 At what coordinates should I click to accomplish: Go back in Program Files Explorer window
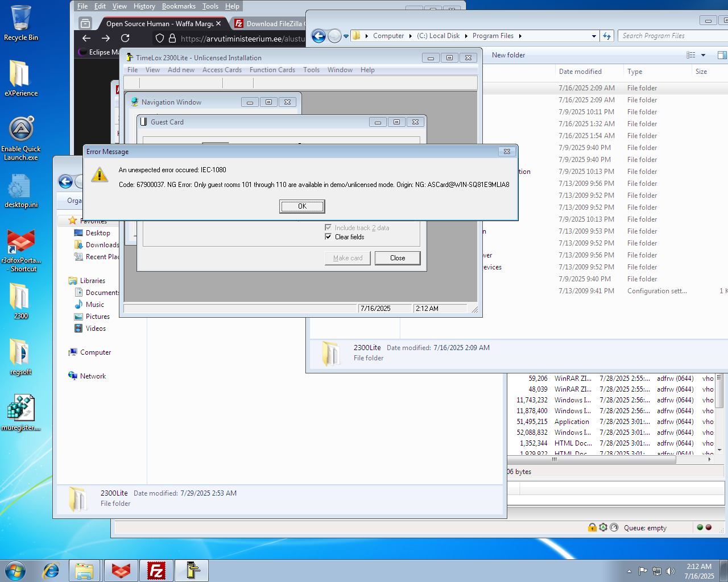click(318, 36)
